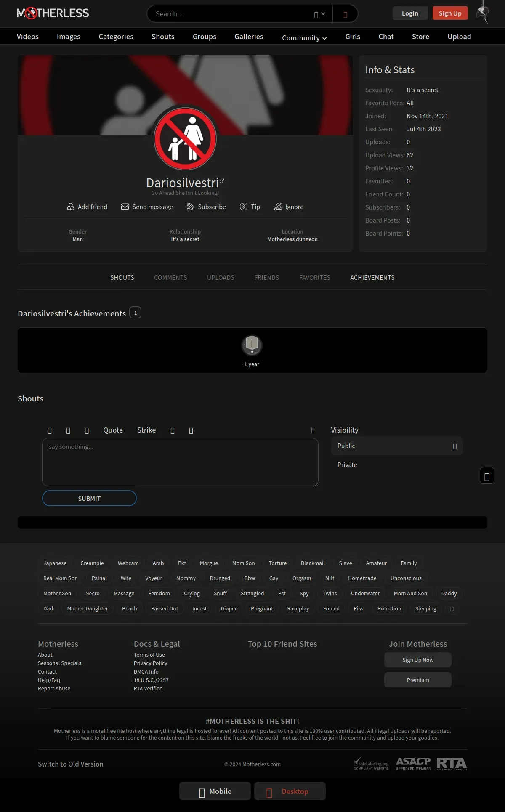Open the Videos menu item

[x=28, y=37]
